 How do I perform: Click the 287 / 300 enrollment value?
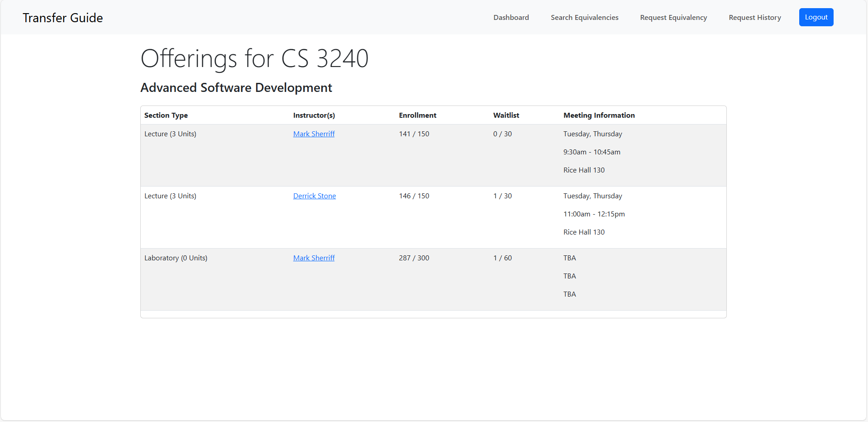click(x=414, y=258)
